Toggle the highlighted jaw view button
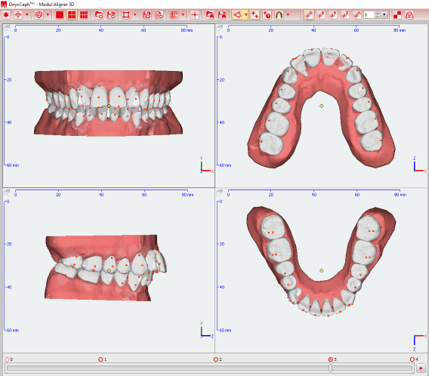Image resolution: width=429 pixels, height=376 pixels. (x=237, y=15)
